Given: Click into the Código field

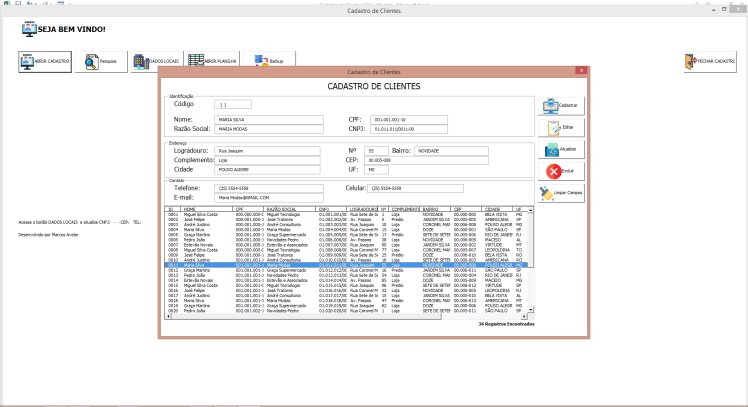Looking at the screenshot, I should click(233, 104).
